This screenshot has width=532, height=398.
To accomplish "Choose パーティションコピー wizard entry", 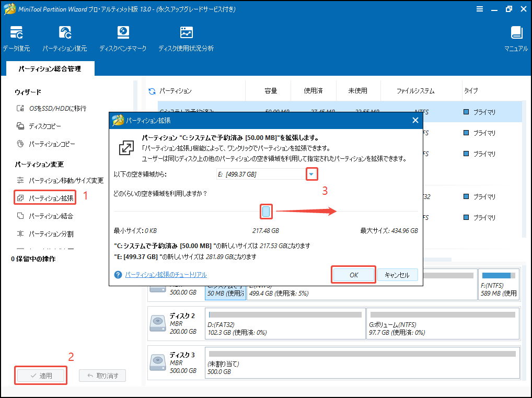I will coord(46,144).
